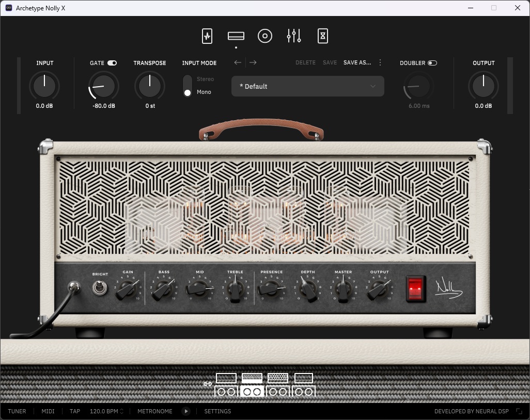Flip the BRIGHT toggle switch on amp

(100, 288)
